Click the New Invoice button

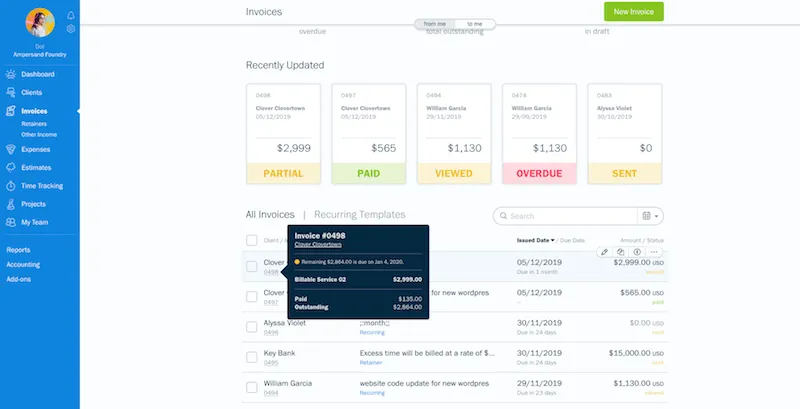coord(633,12)
